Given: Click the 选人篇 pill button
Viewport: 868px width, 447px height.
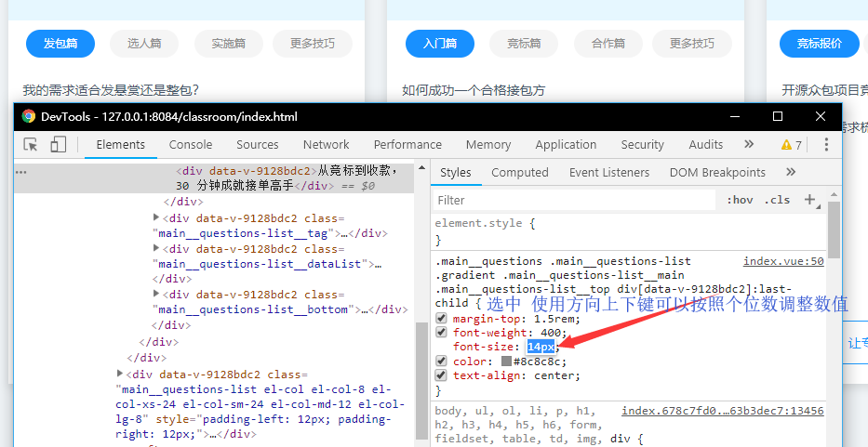Looking at the screenshot, I should click(144, 44).
